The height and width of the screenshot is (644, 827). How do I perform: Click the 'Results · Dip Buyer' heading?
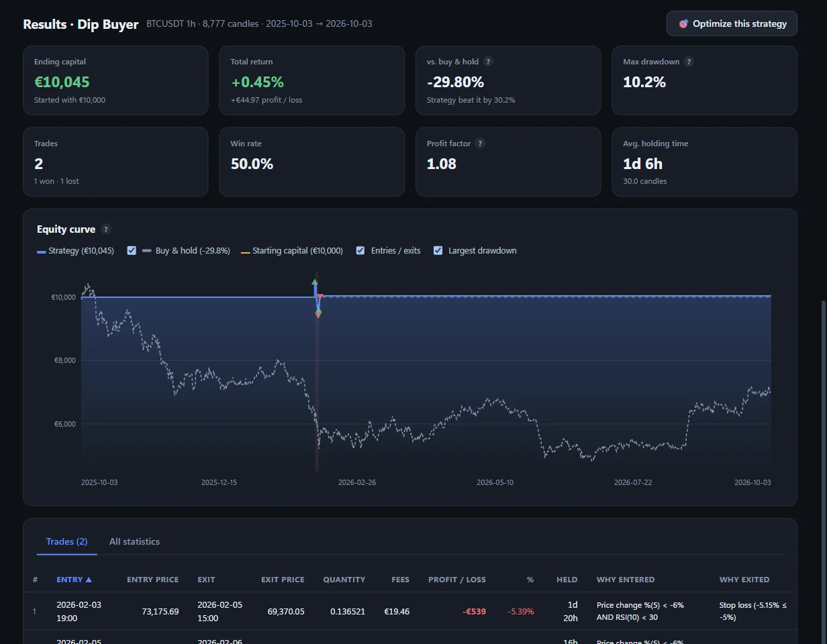point(81,24)
